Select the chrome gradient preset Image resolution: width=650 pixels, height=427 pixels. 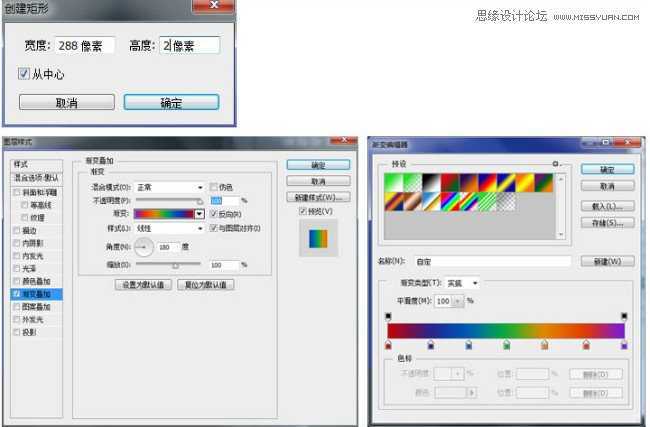click(431, 202)
